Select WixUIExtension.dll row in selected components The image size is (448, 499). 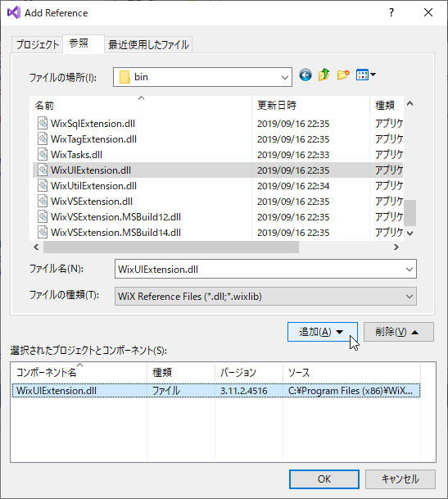pos(216,391)
